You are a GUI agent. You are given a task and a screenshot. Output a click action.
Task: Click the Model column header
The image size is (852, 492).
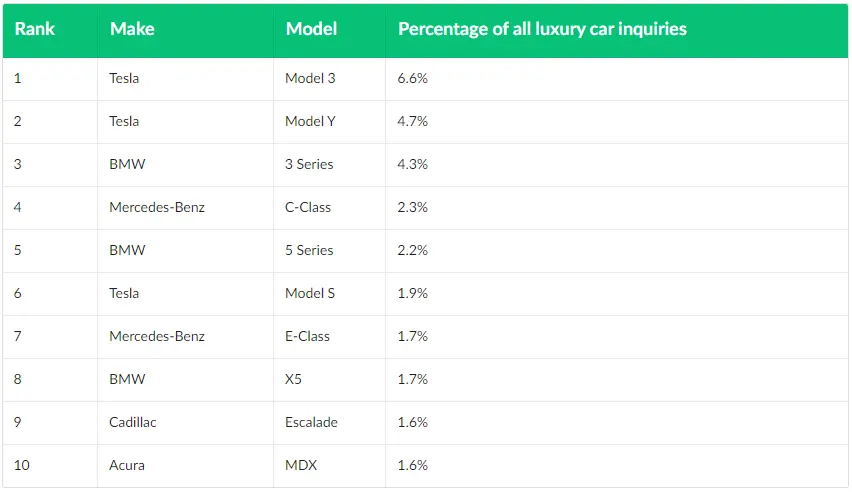pos(311,29)
